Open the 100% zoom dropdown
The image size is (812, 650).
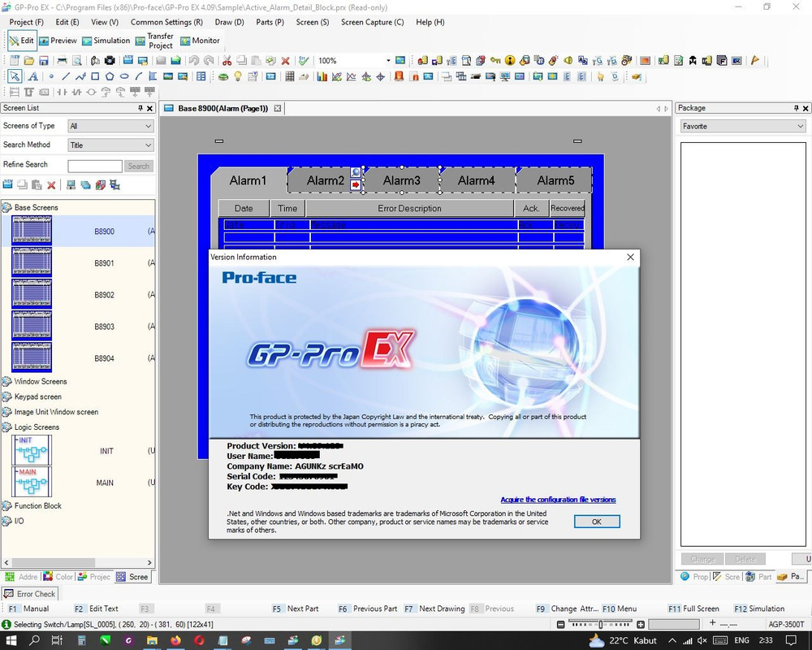pos(388,61)
